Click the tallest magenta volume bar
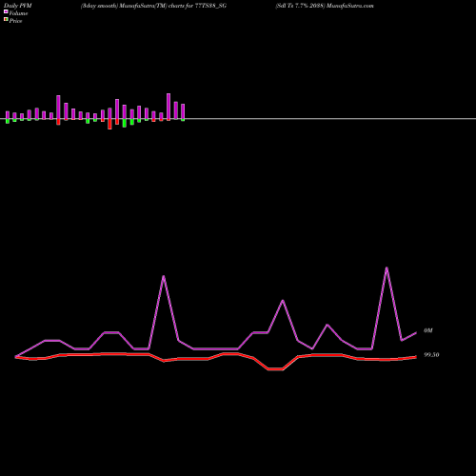The image size is (476, 476). pyautogui.click(x=169, y=107)
